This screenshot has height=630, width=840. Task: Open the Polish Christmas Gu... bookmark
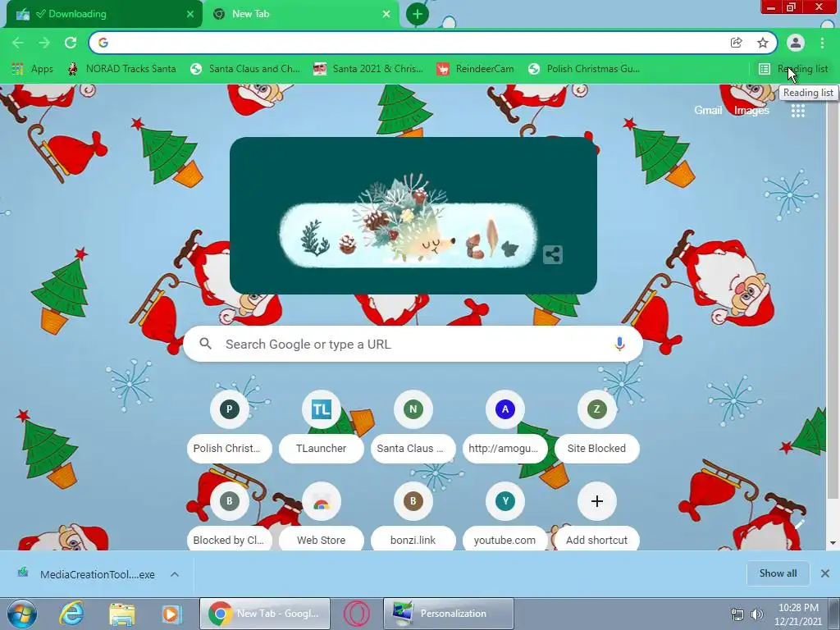click(584, 69)
